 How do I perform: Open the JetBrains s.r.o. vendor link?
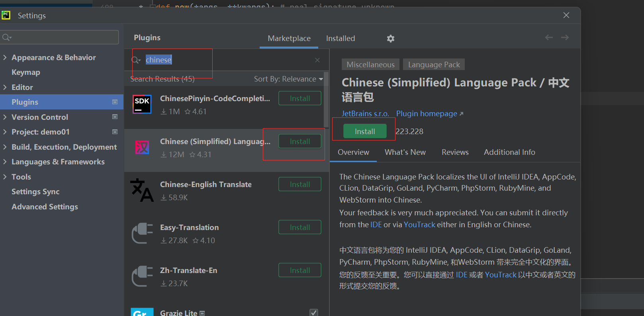pos(365,113)
